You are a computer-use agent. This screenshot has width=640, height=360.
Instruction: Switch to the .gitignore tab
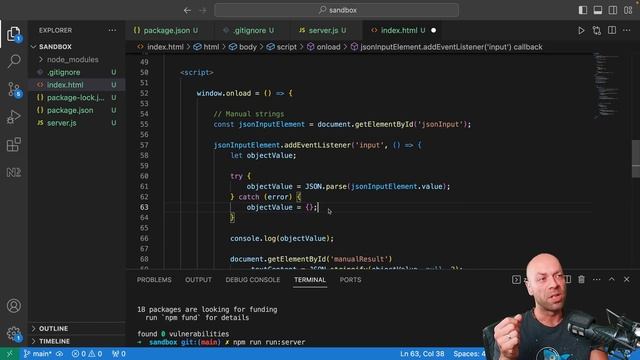(x=249, y=31)
